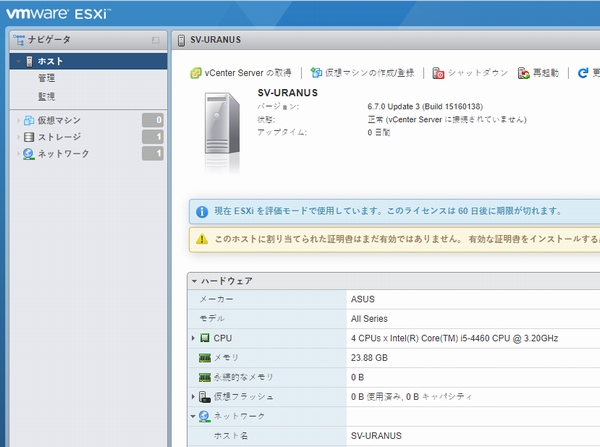Click the create/register VM icon
Image resolution: width=600 pixels, height=447 pixels.
tap(316, 73)
